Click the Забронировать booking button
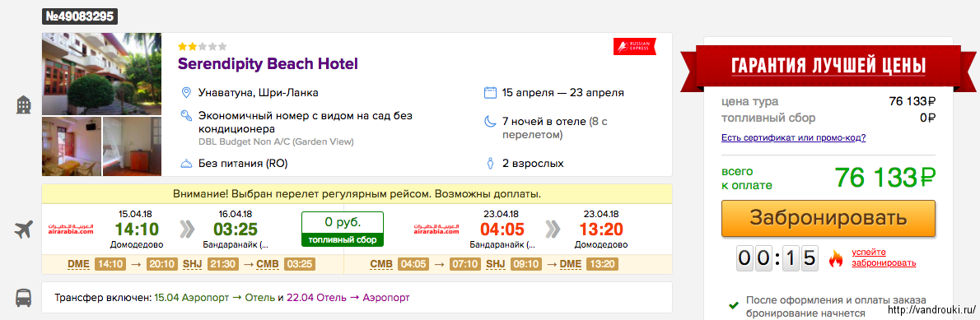 [828, 218]
